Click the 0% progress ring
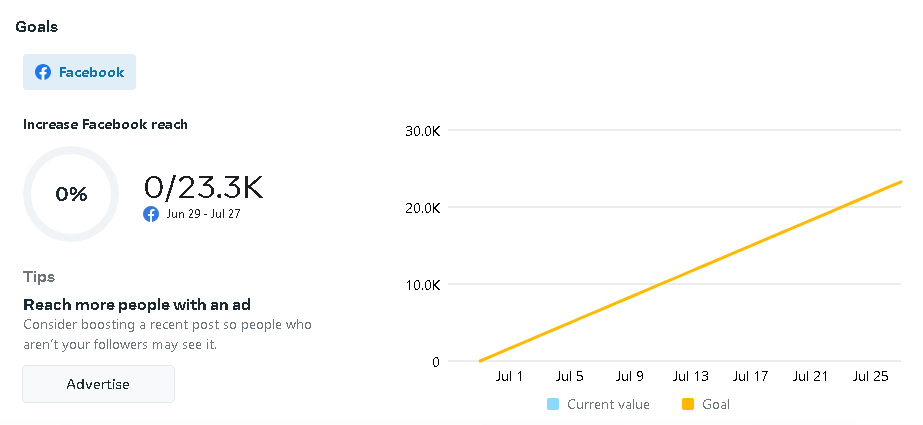The image size is (923, 425). 71,194
